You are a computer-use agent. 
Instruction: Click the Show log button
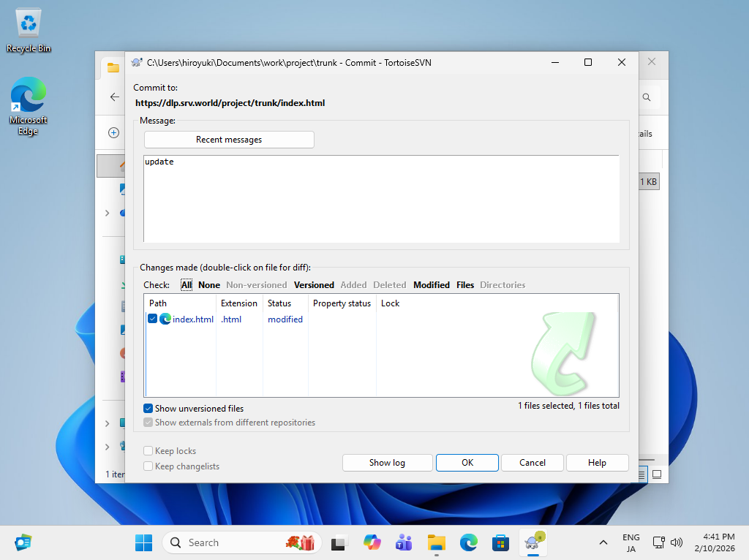click(x=387, y=463)
